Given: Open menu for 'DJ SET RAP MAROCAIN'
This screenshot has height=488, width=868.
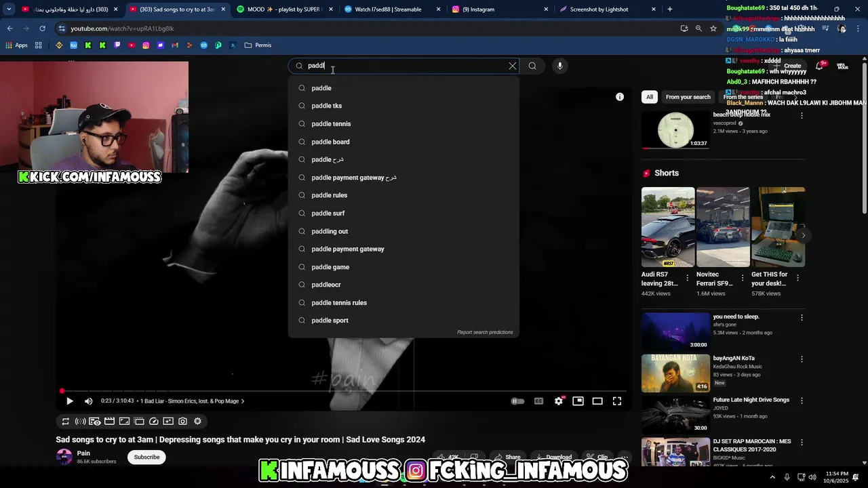Looking at the screenshot, I should point(802,442).
